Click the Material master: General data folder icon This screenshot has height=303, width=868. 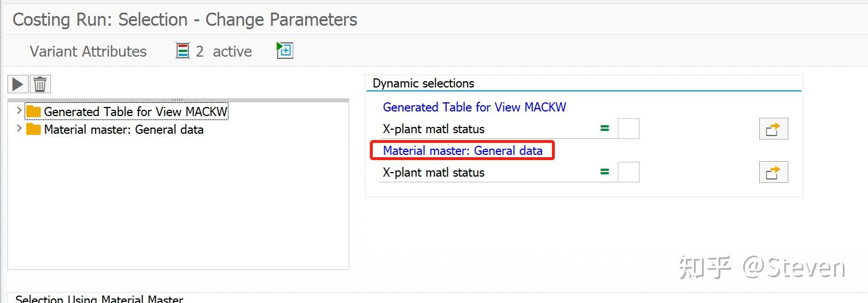click(x=34, y=129)
